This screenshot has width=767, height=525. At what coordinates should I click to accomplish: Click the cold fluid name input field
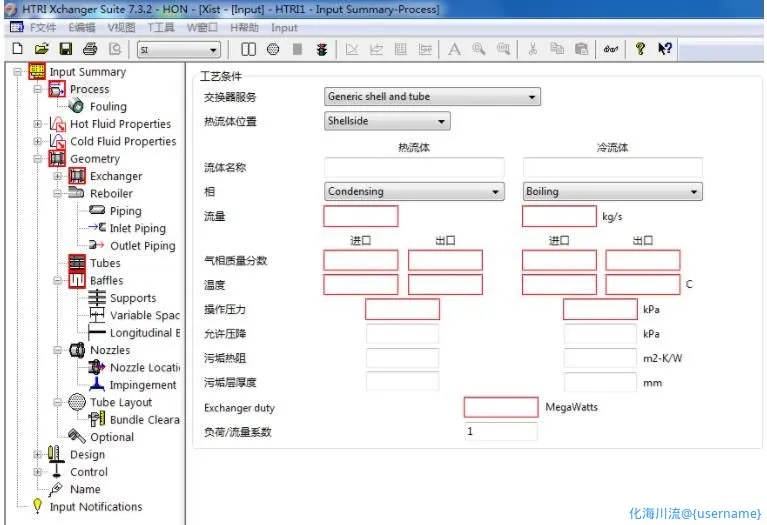[612, 167]
